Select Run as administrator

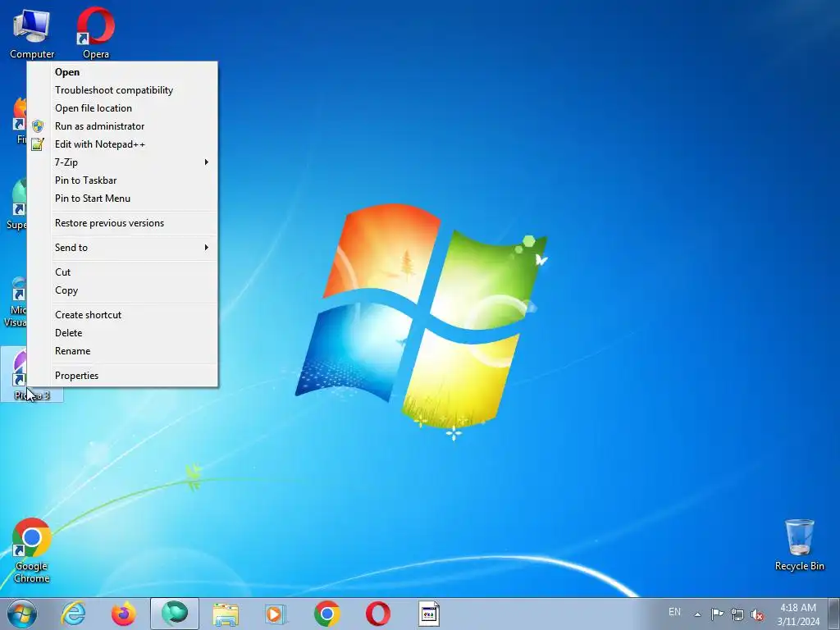[x=122, y=126]
